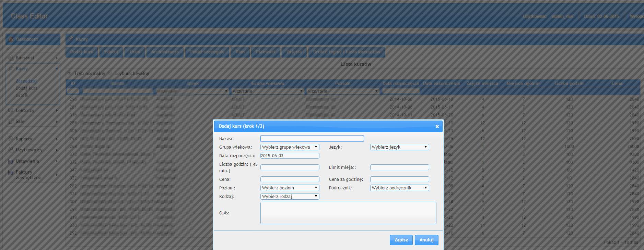Open the Grafik submenu item under Kursy

[x=22, y=95]
